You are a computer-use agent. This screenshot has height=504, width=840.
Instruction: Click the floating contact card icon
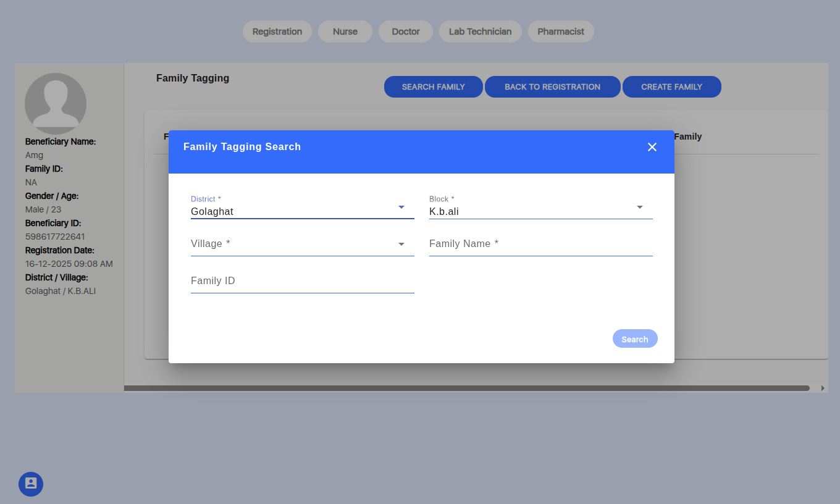tap(31, 484)
